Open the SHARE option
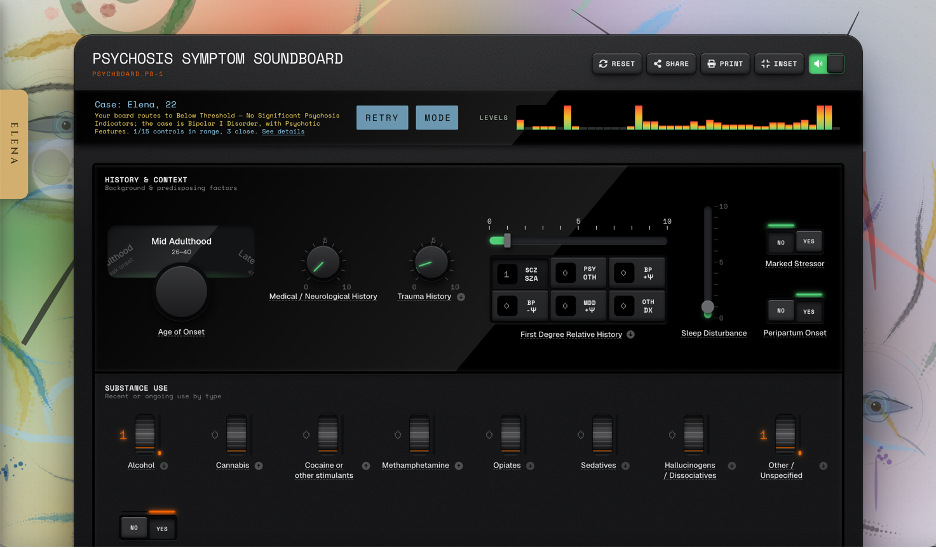 pyautogui.click(x=672, y=64)
